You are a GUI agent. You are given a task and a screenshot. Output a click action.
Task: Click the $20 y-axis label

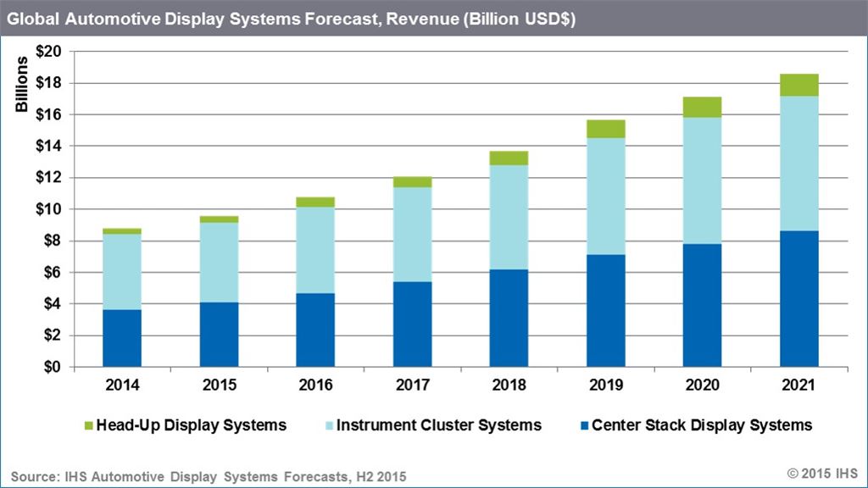(47, 52)
